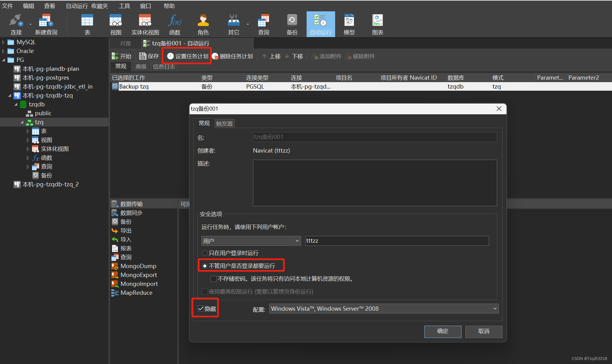Screen dimensions: 612x364
Task: Switch to the 信息日志 message log tab
Action: click(x=164, y=66)
